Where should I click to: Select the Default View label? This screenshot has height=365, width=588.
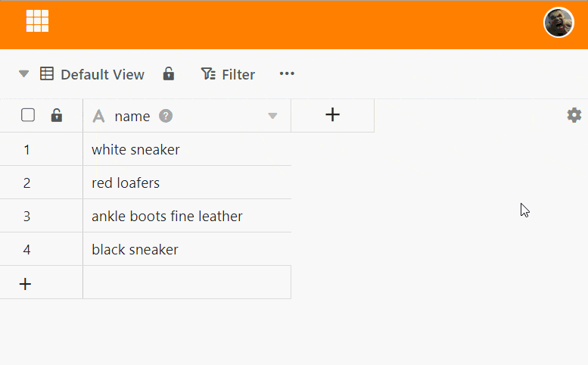(102, 74)
